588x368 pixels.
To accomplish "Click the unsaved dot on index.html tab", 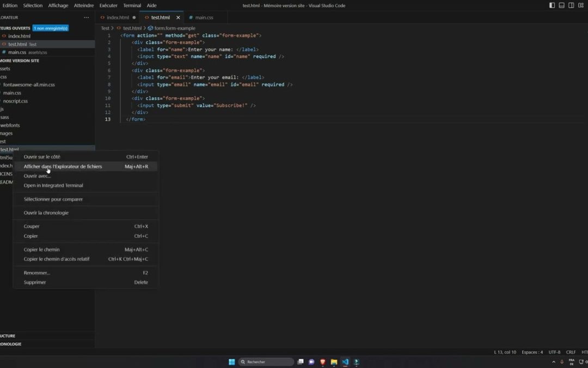I will point(134,17).
